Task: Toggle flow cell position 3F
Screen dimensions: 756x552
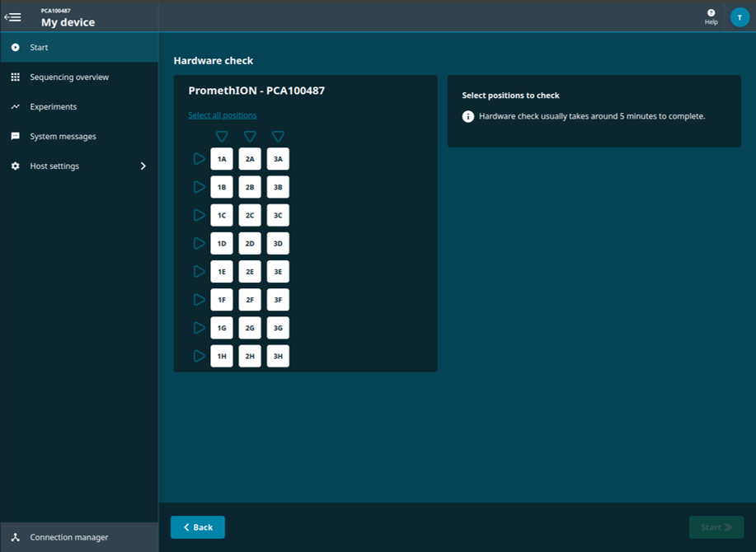Action: click(x=278, y=300)
